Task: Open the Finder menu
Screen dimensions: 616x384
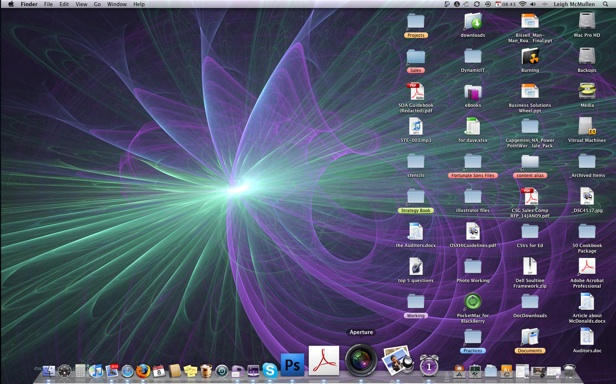Action: click(29, 4)
